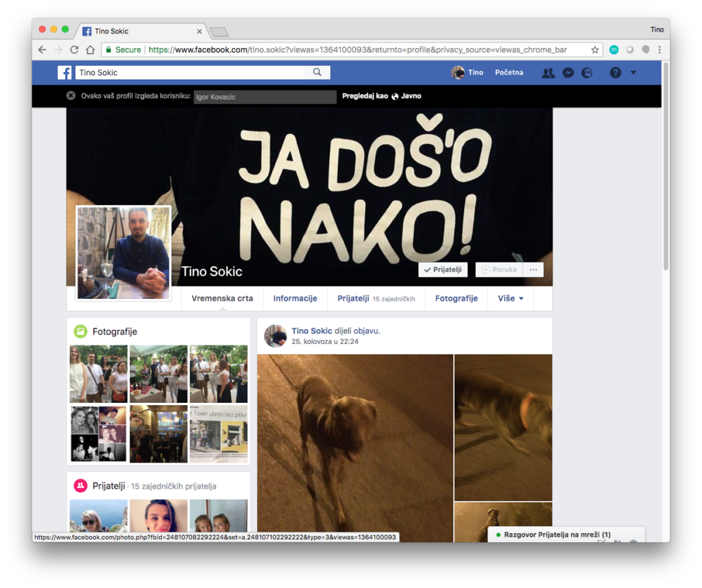Open the notifications globe icon

(x=587, y=73)
